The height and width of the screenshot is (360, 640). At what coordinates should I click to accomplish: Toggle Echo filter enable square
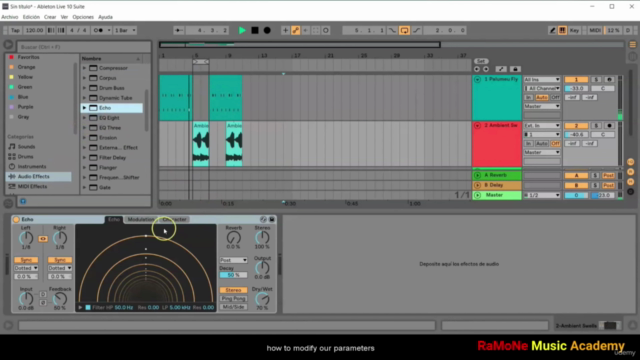pos(88,307)
